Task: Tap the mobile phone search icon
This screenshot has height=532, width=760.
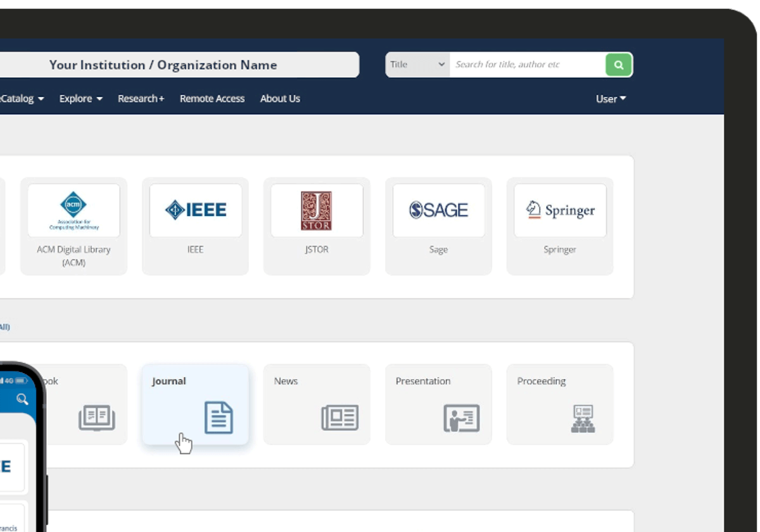Action: pyautogui.click(x=22, y=399)
